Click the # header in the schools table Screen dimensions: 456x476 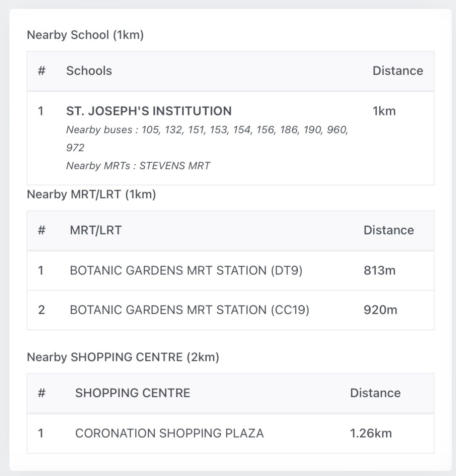click(41, 71)
